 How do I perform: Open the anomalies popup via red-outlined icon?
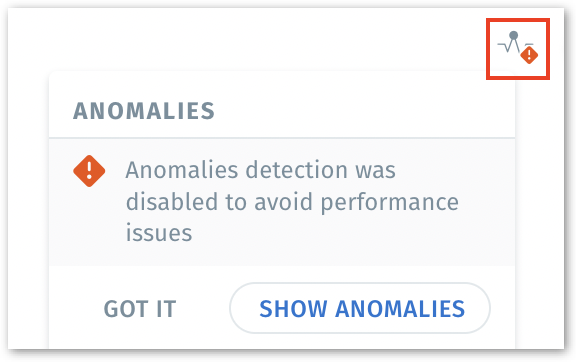click(x=518, y=49)
